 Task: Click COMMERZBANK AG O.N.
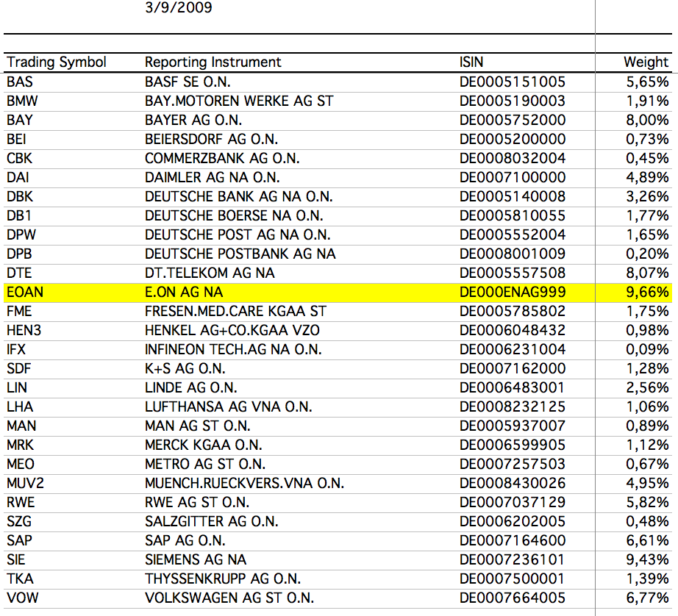point(222,158)
